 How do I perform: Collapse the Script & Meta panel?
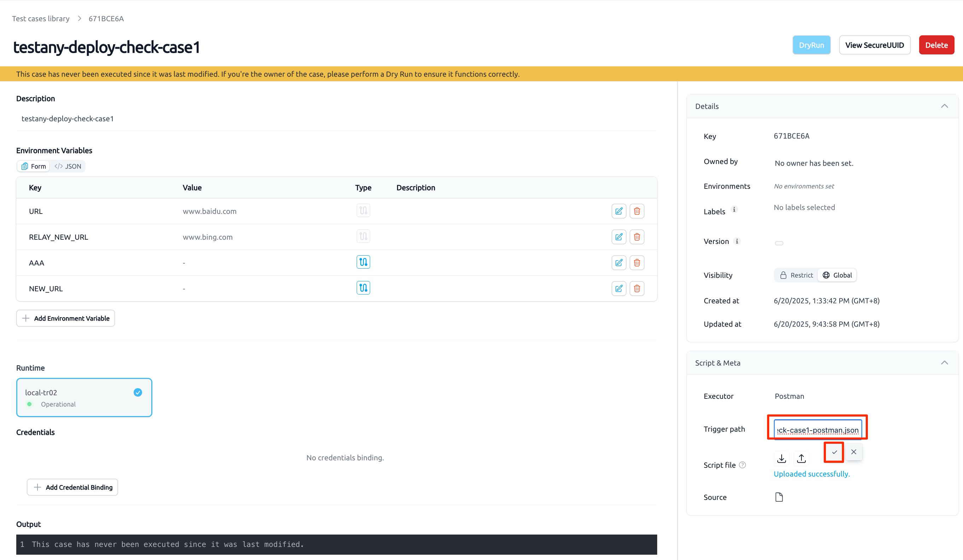pos(944,362)
